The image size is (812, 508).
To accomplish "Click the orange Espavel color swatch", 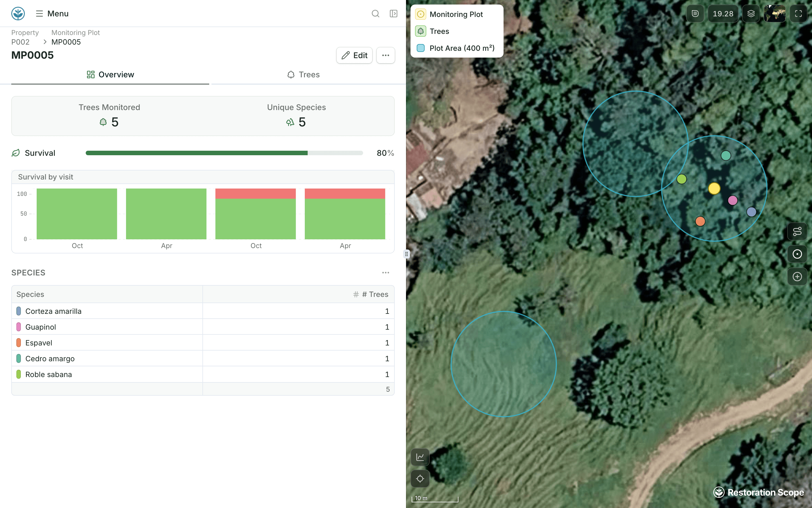I will 19,343.
